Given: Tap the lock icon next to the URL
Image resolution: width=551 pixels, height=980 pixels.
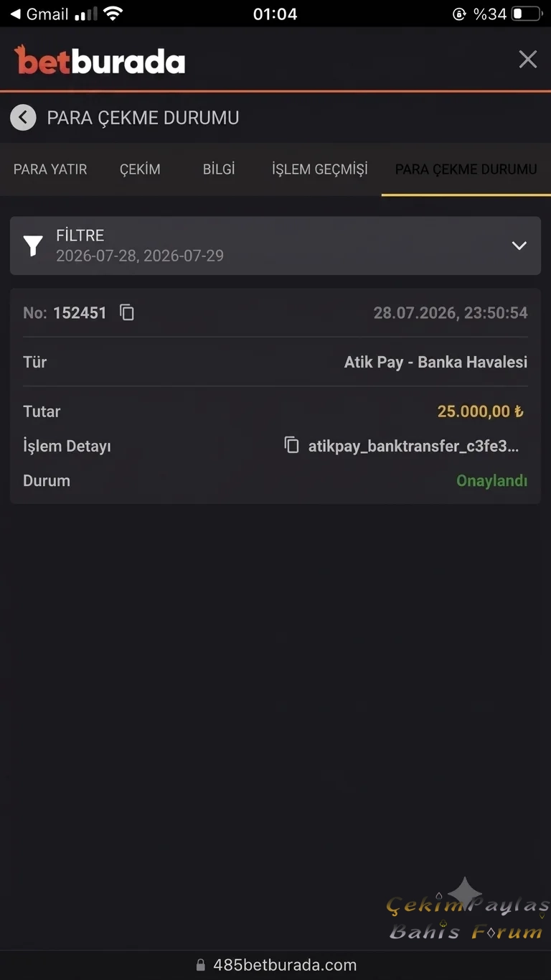Looking at the screenshot, I should [x=201, y=965].
